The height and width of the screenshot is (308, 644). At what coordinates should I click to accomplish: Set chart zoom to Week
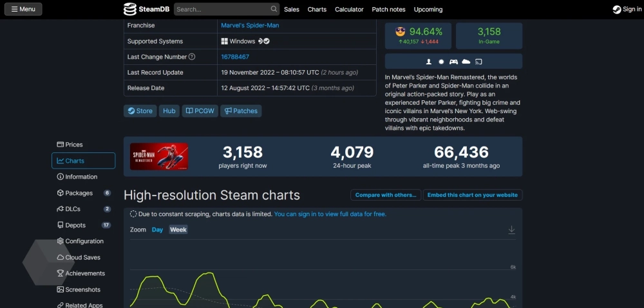(x=178, y=230)
